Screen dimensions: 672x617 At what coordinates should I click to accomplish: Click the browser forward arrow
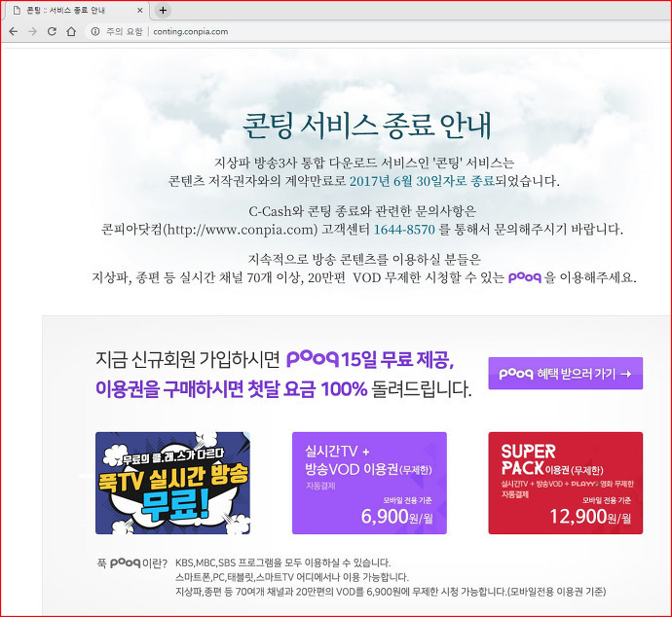point(32,31)
